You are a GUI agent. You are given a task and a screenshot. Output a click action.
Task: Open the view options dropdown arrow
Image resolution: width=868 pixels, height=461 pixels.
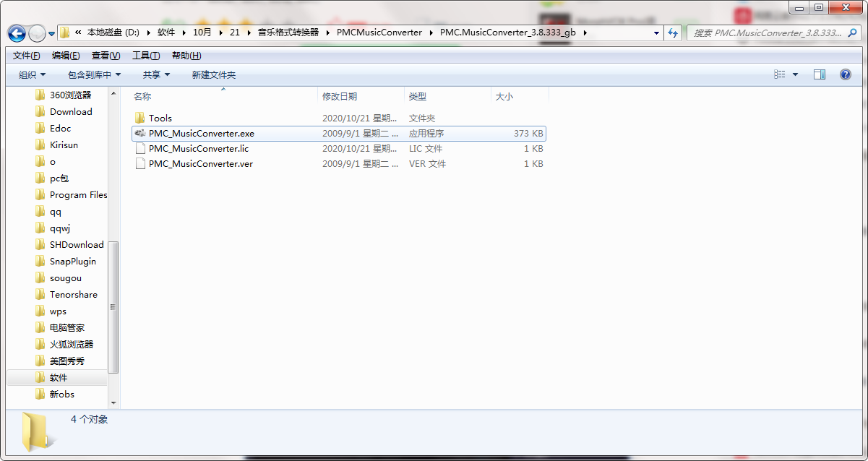coord(796,74)
